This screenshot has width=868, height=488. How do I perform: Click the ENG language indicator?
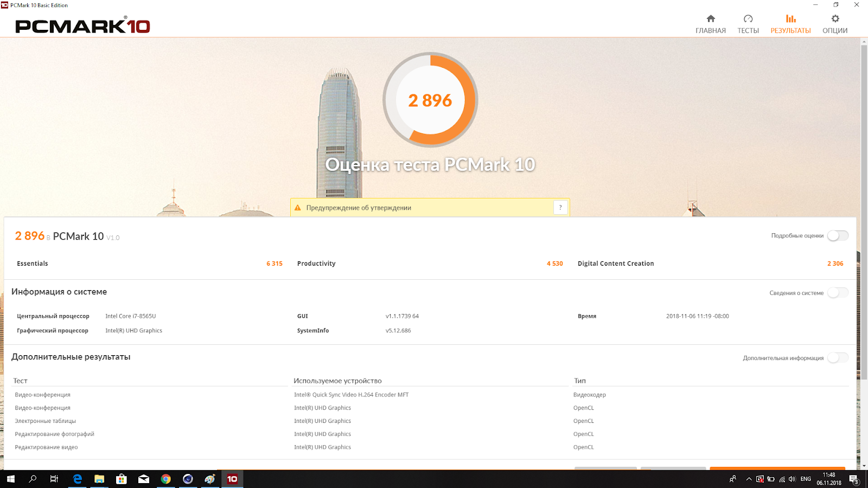coord(806,479)
